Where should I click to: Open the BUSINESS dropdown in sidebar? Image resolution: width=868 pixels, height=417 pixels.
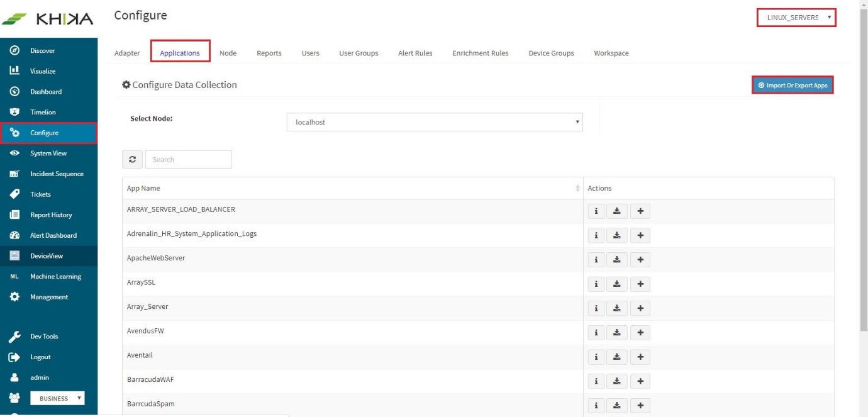coord(58,398)
